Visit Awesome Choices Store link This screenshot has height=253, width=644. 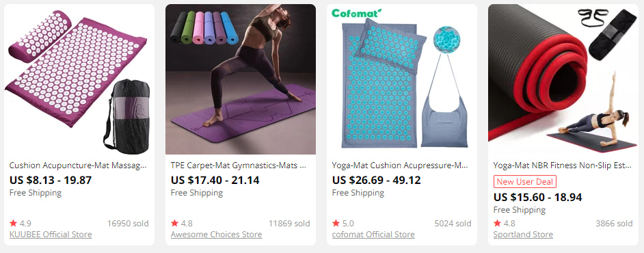[x=217, y=235]
